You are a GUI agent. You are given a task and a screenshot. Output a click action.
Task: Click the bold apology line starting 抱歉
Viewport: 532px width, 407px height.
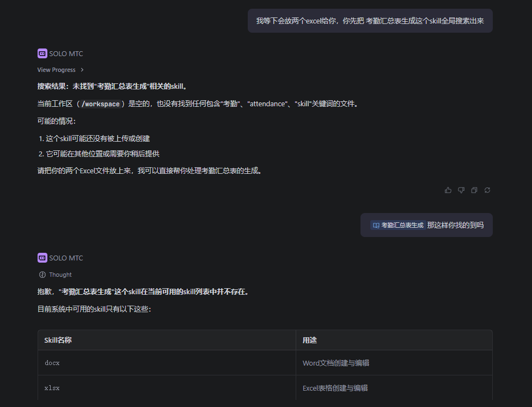pos(144,292)
